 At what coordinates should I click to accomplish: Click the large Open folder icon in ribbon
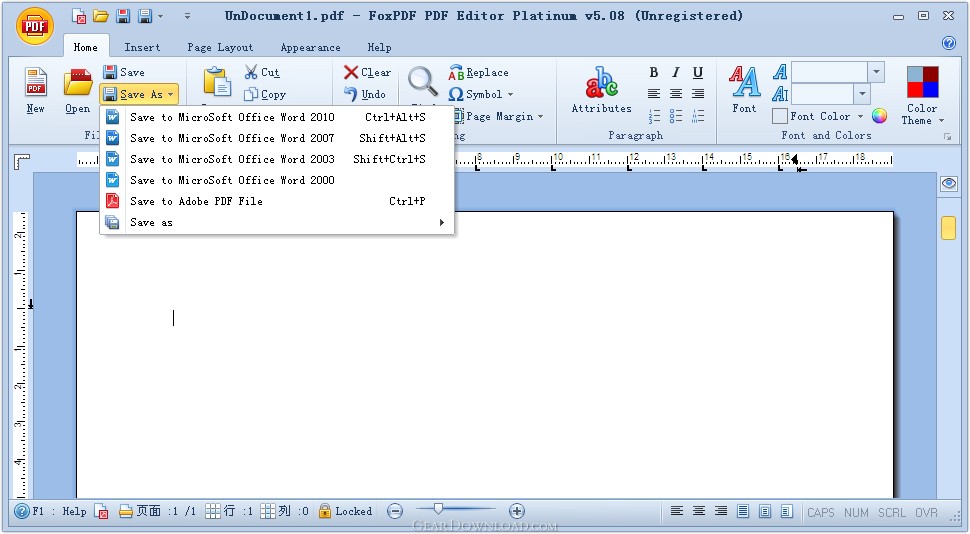click(78, 82)
